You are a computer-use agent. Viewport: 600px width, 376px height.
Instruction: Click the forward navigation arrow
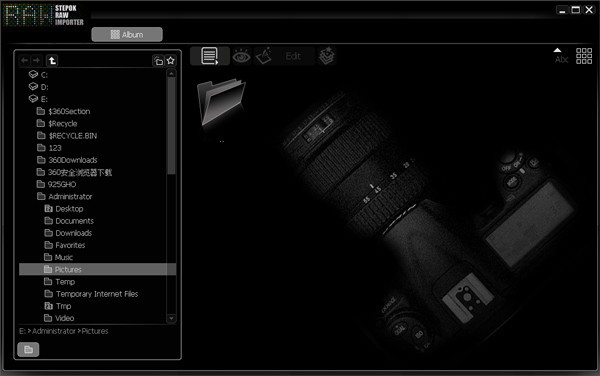pos(37,60)
